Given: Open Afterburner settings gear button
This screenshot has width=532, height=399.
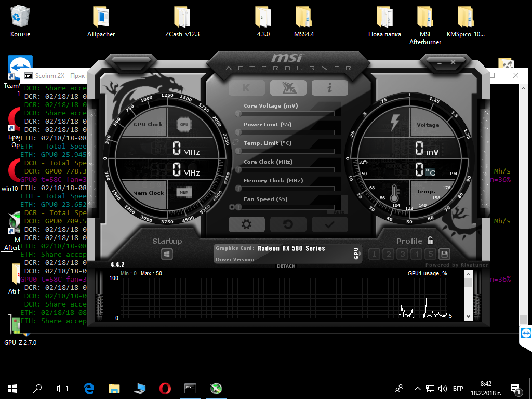Looking at the screenshot, I should (247, 224).
